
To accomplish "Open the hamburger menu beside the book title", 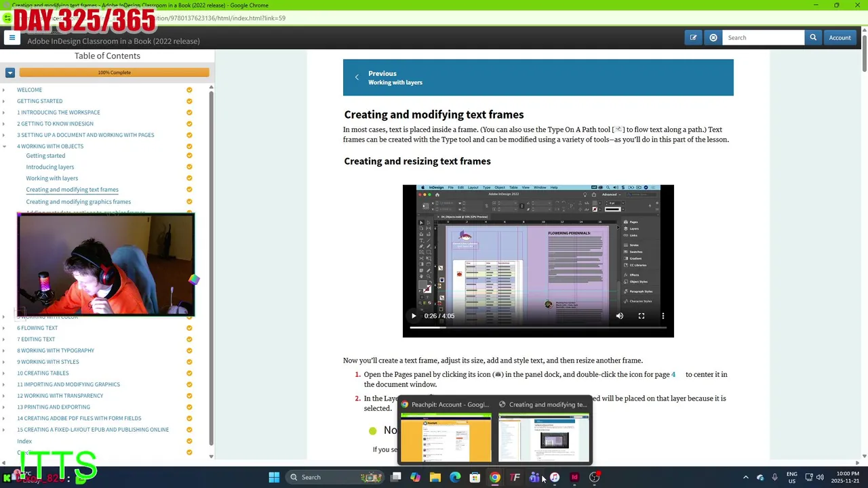I will pyautogui.click(x=12, y=38).
